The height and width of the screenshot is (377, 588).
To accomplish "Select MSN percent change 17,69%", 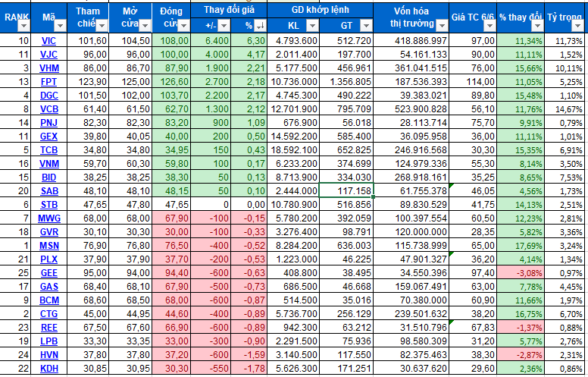I will click(521, 246).
